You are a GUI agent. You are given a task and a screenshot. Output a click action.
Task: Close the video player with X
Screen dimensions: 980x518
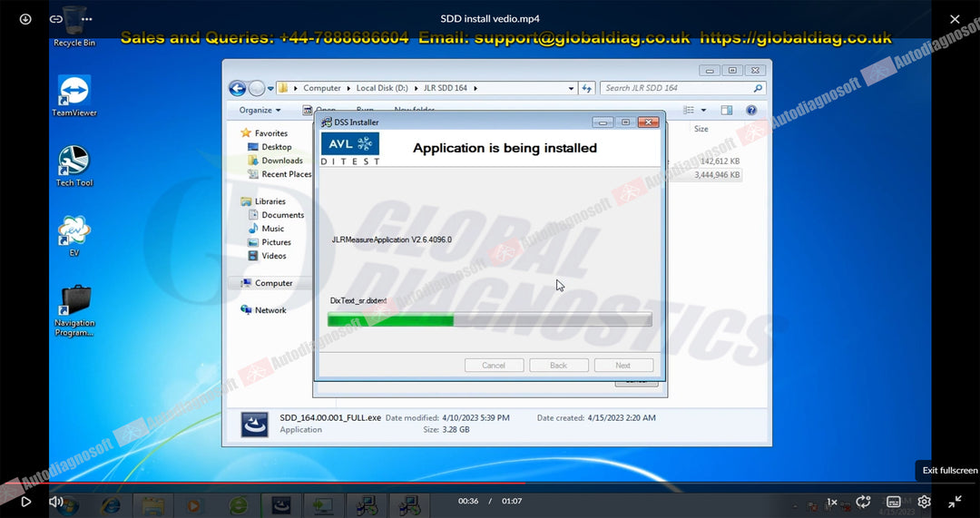(955, 19)
